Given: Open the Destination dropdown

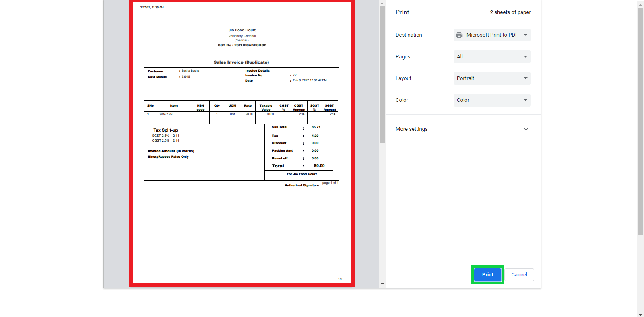Looking at the screenshot, I should [x=492, y=35].
